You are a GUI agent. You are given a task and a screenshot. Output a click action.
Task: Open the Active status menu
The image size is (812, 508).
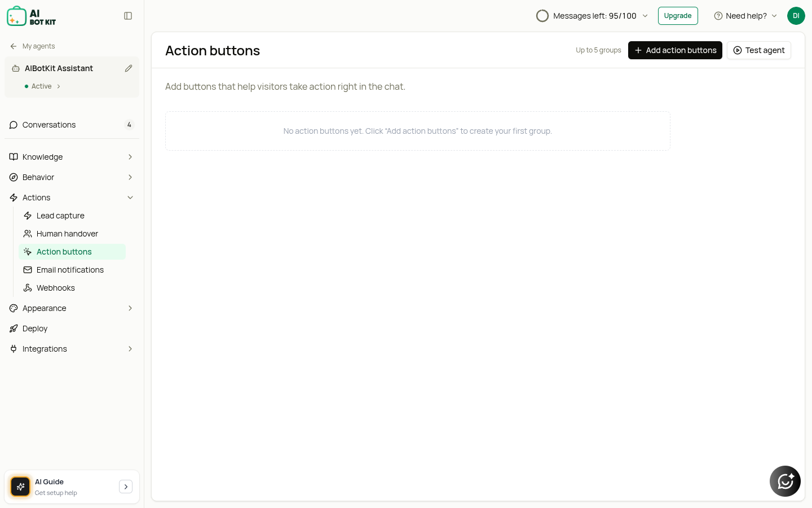[x=43, y=86]
